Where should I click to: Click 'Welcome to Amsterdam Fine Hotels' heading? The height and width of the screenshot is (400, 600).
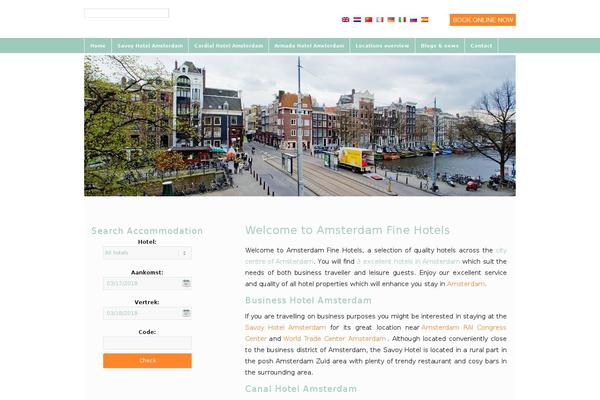[x=347, y=230]
